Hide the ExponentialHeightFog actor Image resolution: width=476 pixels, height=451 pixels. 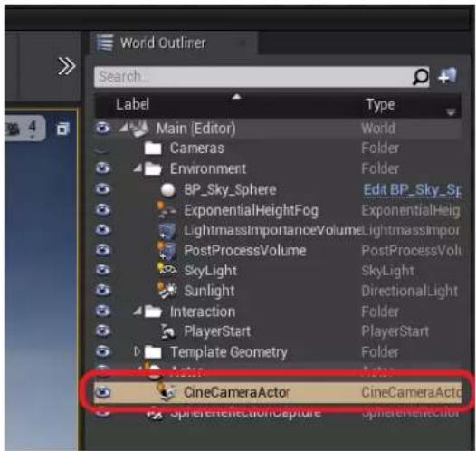pos(102,209)
